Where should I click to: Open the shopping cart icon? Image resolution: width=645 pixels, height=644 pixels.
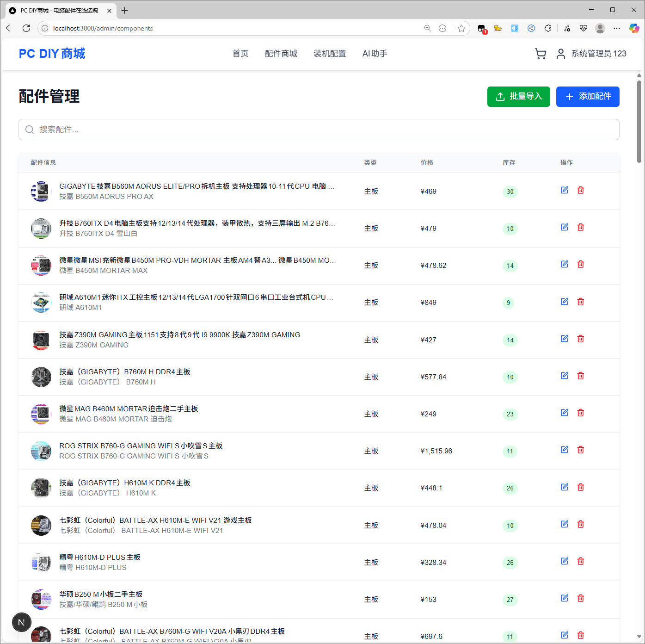[540, 54]
